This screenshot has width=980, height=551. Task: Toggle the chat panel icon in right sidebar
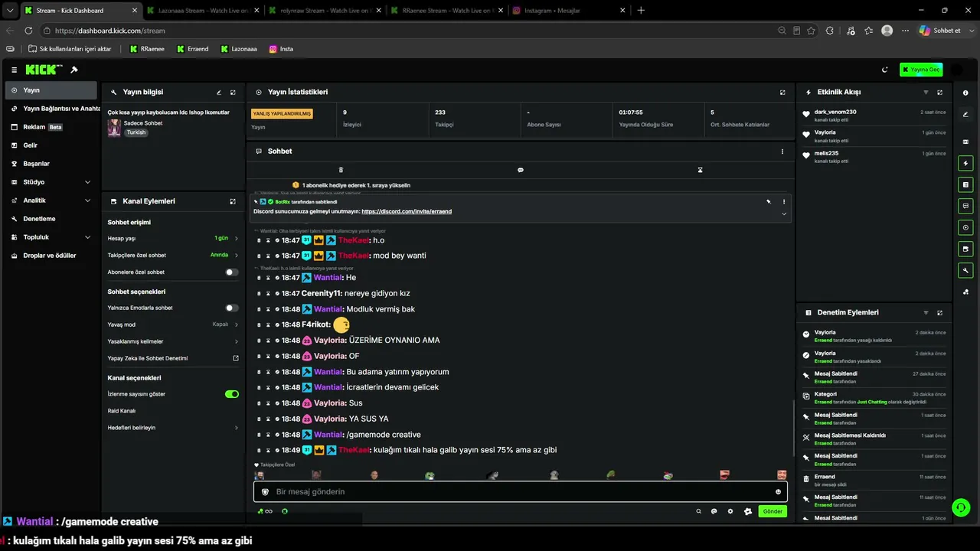[965, 206]
